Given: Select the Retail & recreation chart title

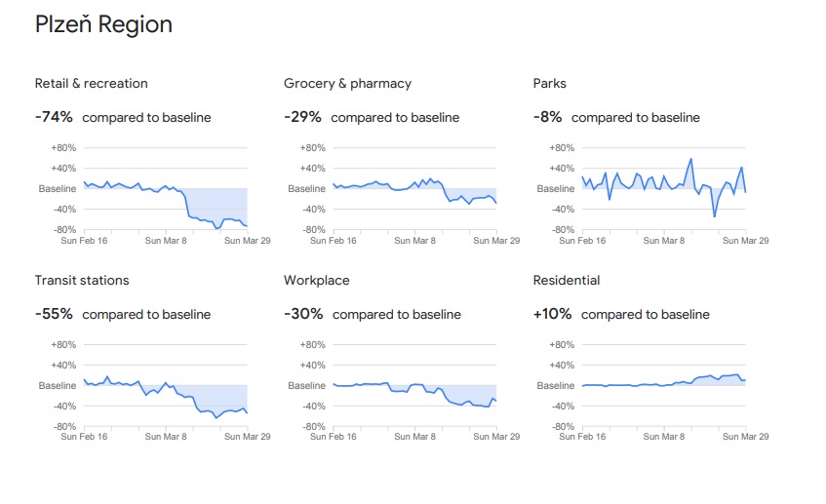Looking at the screenshot, I should point(92,84).
